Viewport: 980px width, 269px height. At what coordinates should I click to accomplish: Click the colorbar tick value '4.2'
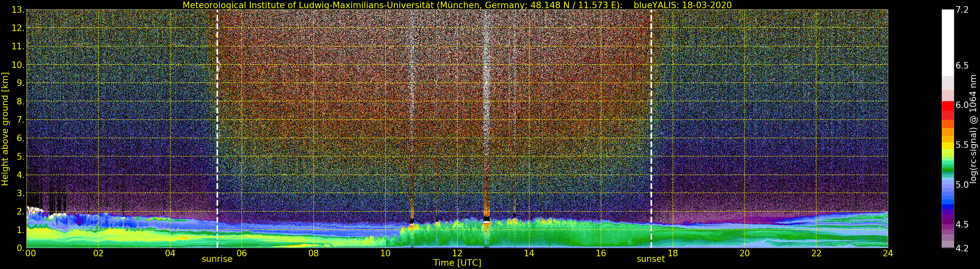(962, 248)
